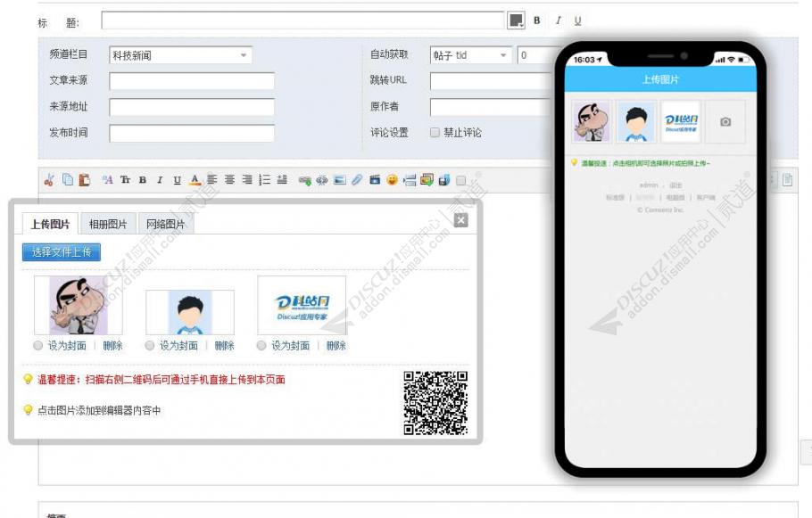Click the tid number field showing 0

535,55
